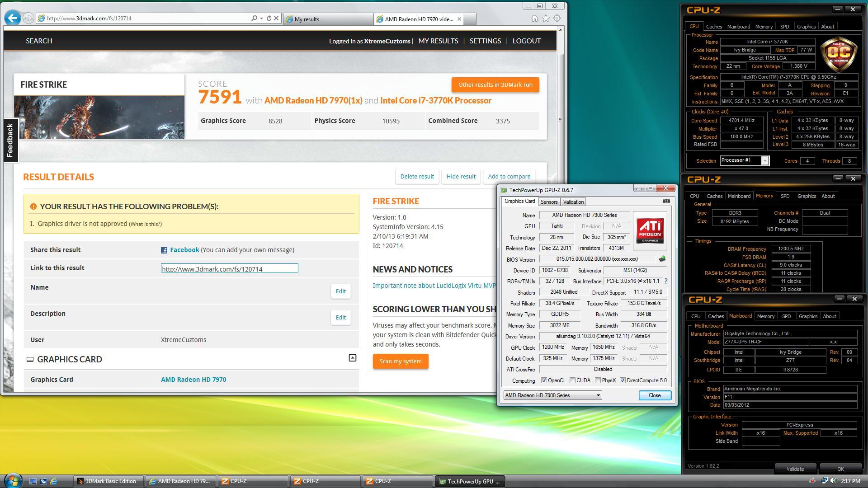Click Other results in 3DMark run button
868x488 pixels.
click(495, 85)
